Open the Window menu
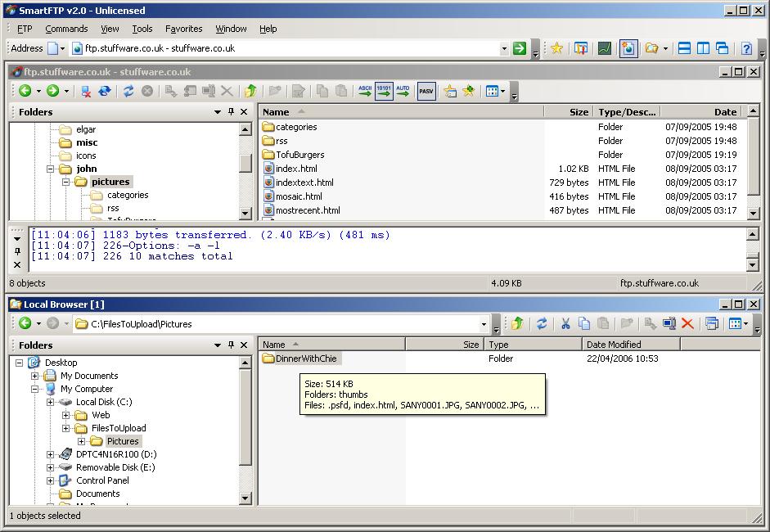 (x=231, y=29)
